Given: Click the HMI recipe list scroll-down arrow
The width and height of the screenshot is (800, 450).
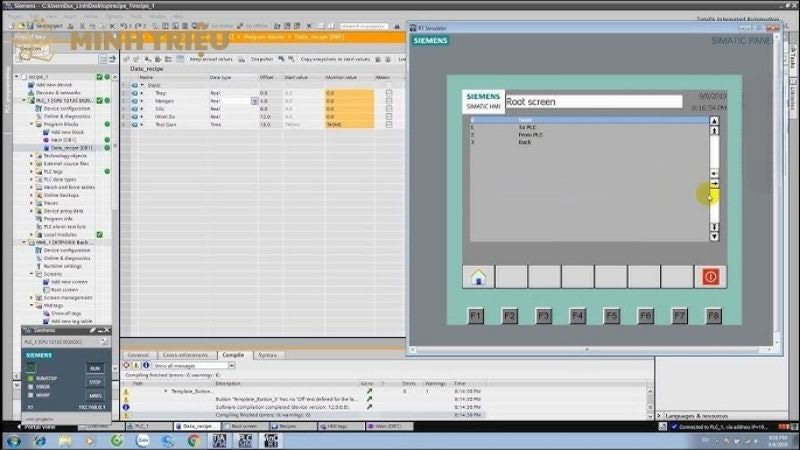Looking at the screenshot, I should click(714, 236).
